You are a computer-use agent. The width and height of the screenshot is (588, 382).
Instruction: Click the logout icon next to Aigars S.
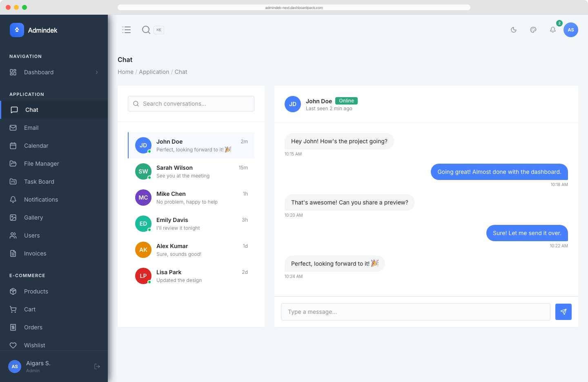point(97,366)
